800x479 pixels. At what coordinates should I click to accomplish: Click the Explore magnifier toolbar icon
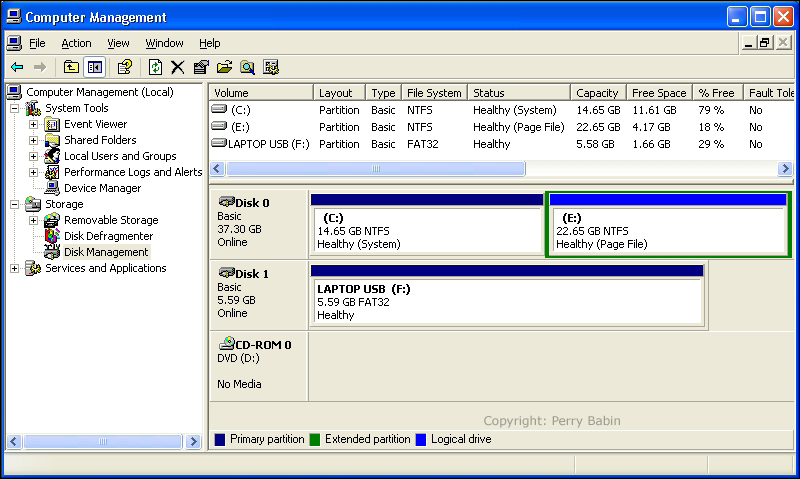(247, 67)
